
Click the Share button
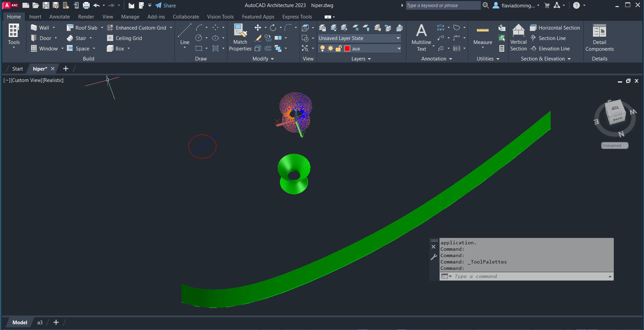[x=166, y=5]
